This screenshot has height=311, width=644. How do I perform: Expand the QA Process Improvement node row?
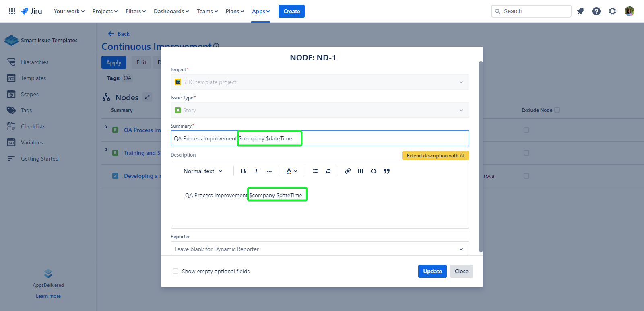pos(106,127)
